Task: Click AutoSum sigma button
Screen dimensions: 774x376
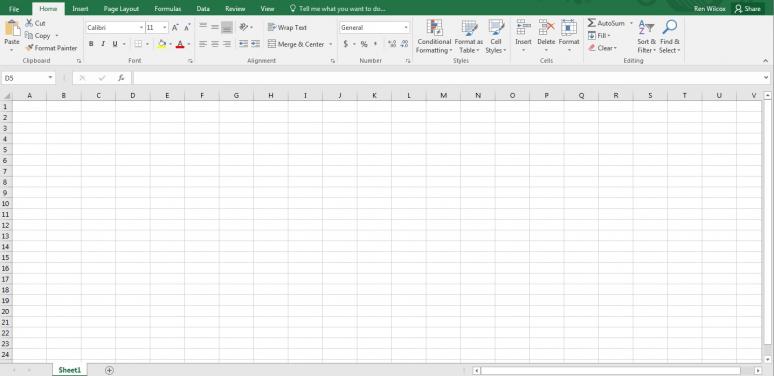Action: click(x=606, y=23)
